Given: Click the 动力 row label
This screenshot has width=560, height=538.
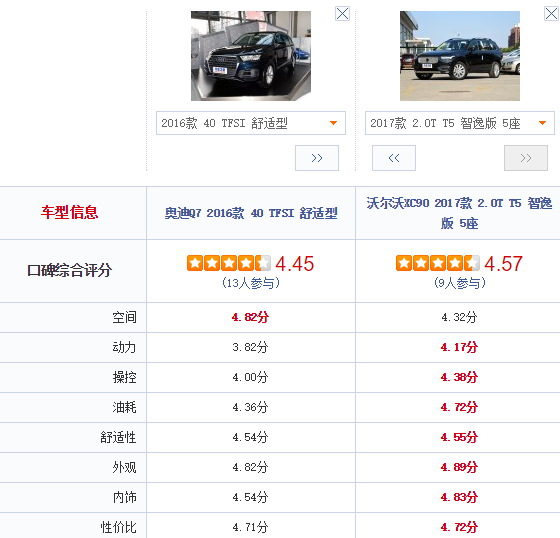Looking at the screenshot, I should [x=124, y=347].
